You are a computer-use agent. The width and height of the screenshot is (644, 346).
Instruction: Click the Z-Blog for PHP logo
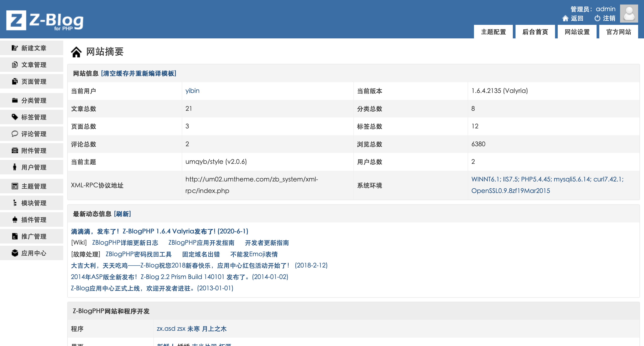45,21
